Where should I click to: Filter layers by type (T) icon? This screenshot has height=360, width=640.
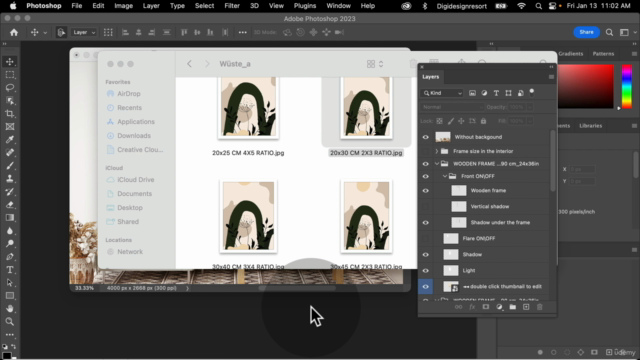tap(496, 93)
